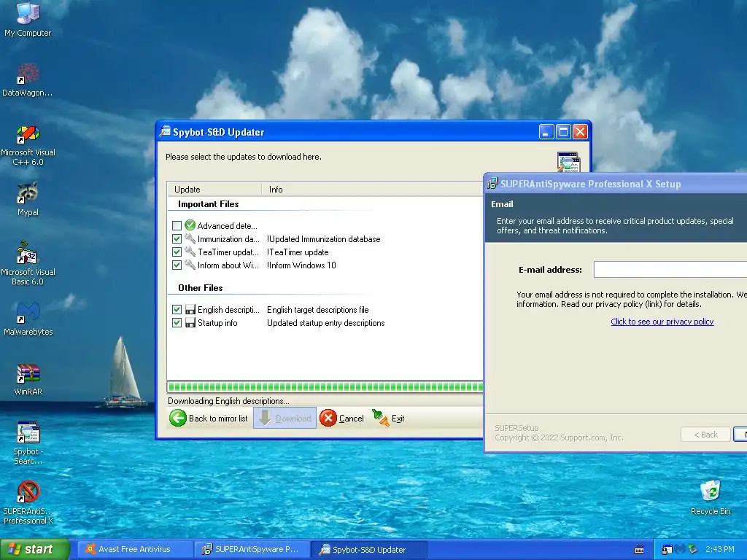Click the floppy icon beside English descriptions

coord(190,309)
